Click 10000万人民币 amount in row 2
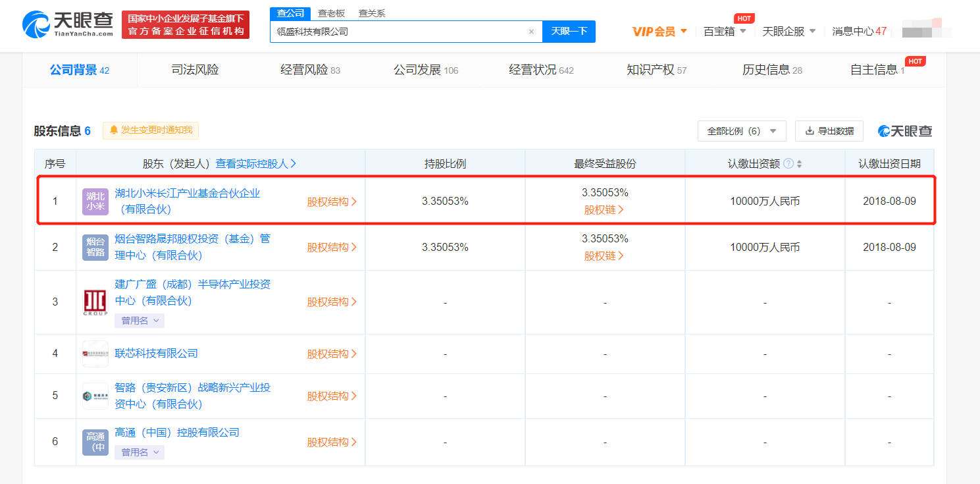980x484 pixels. pos(765,247)
